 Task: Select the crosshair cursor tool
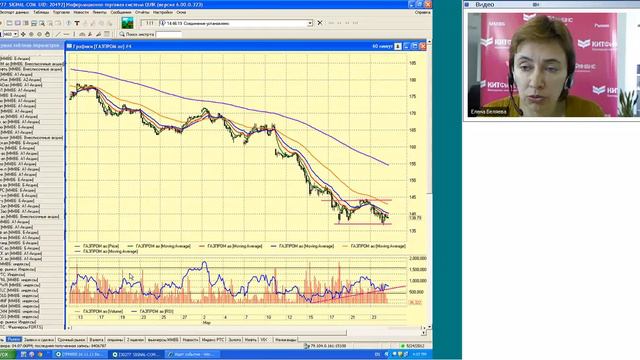click(23, 34)
